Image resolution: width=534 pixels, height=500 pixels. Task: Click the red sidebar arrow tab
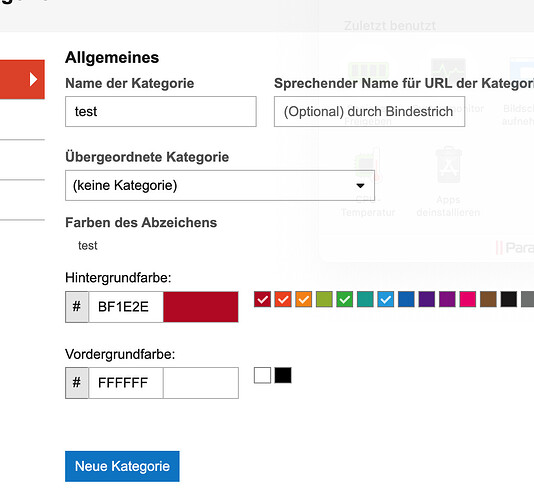point(22,79)
